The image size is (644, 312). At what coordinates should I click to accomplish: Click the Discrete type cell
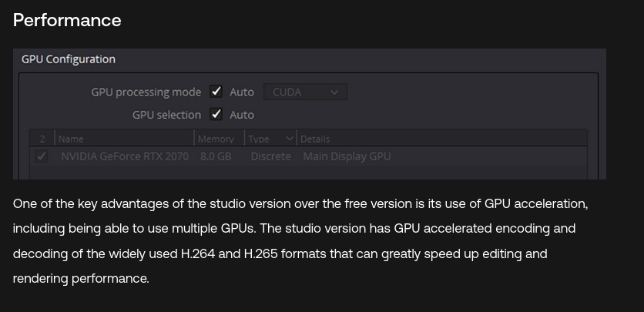point(271,156)
